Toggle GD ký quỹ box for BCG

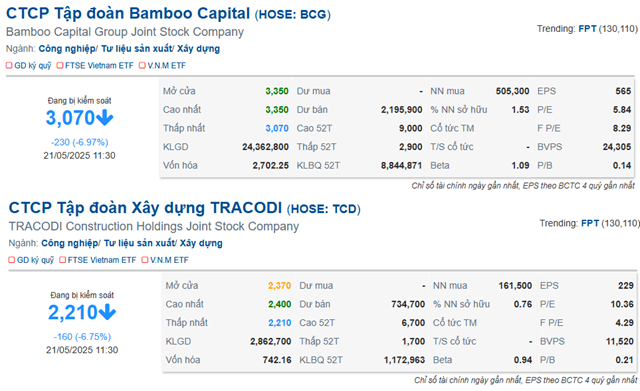click(9, 65)
